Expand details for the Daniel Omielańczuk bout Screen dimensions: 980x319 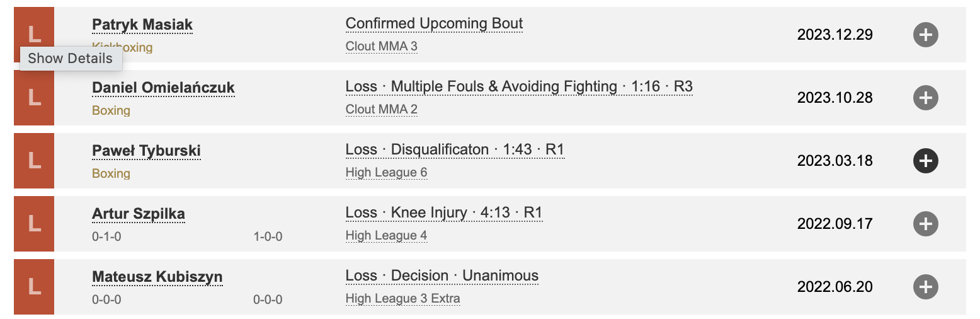click(925, 98)
